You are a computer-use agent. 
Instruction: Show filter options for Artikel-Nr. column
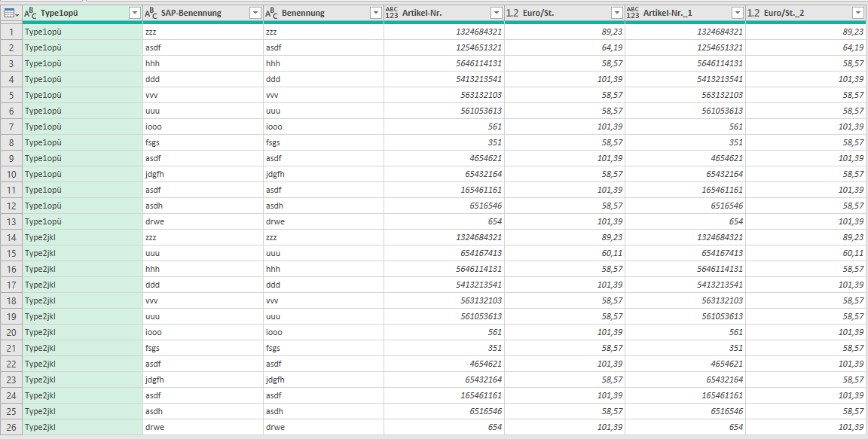click(x=496, y=13)
